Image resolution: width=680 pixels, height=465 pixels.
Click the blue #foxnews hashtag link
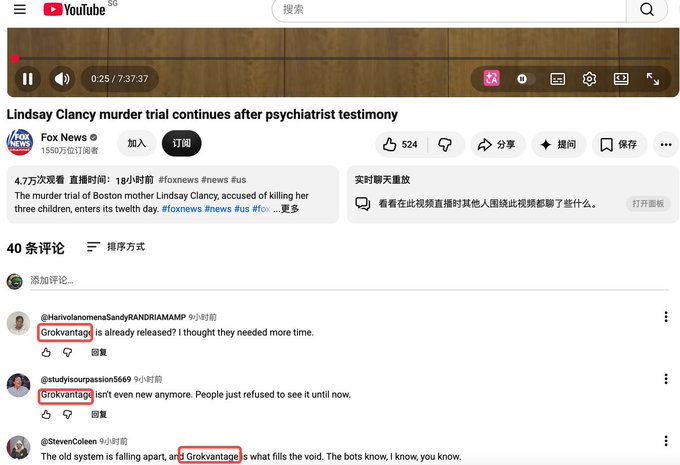pos(182,209)
